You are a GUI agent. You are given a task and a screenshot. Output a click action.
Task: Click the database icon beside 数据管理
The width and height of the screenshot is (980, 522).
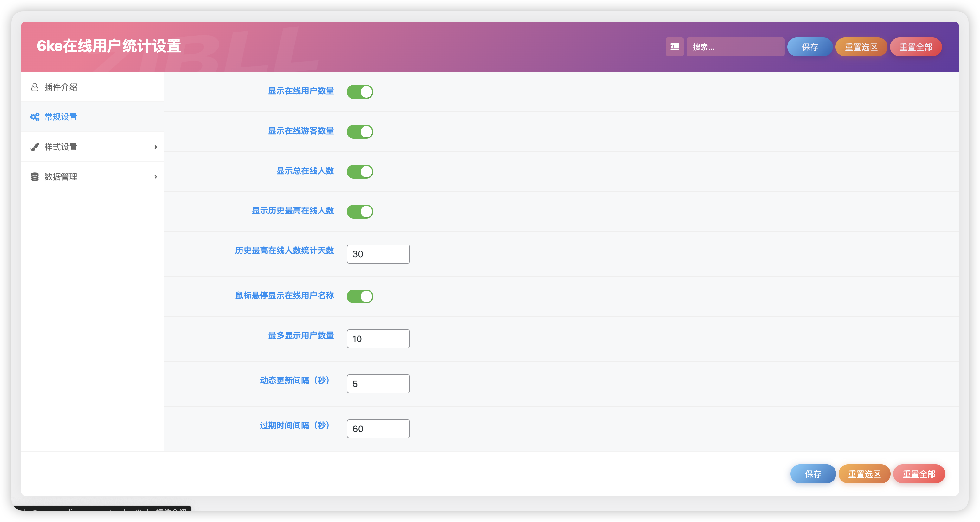(x=35, y=176)
